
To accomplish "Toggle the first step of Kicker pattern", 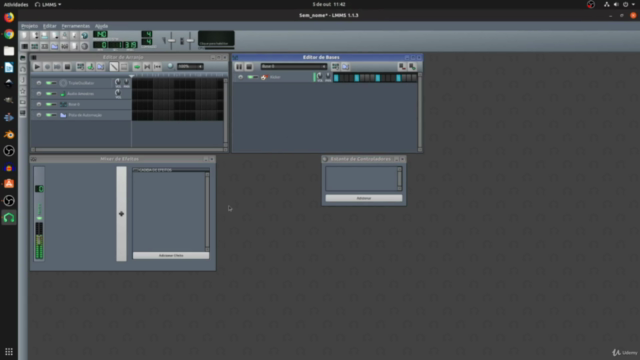I will click(336, 78).
